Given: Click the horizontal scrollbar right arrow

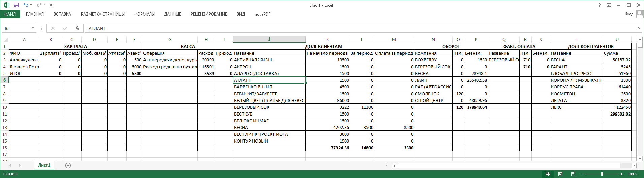Looking at the screenshot, I should (634, 166).
